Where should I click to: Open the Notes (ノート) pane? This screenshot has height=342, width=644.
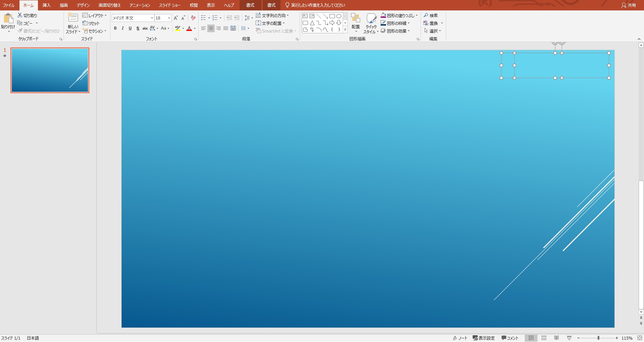[461, 338]
